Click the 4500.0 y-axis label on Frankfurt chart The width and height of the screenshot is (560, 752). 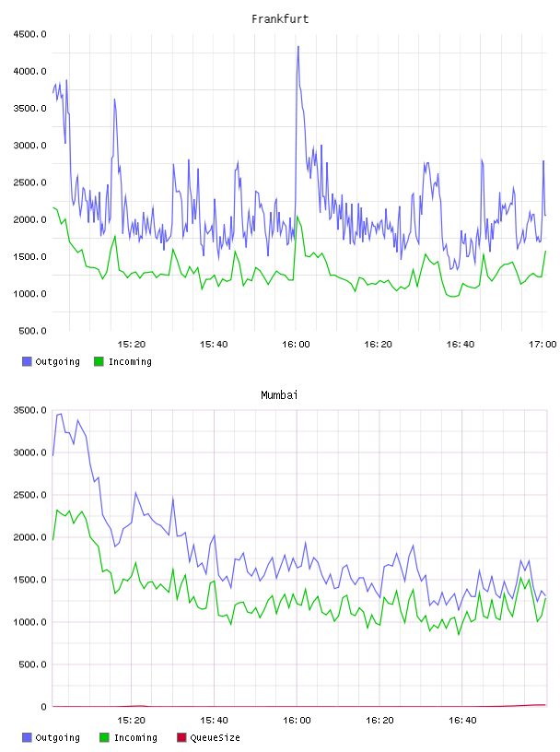(29, 34)
